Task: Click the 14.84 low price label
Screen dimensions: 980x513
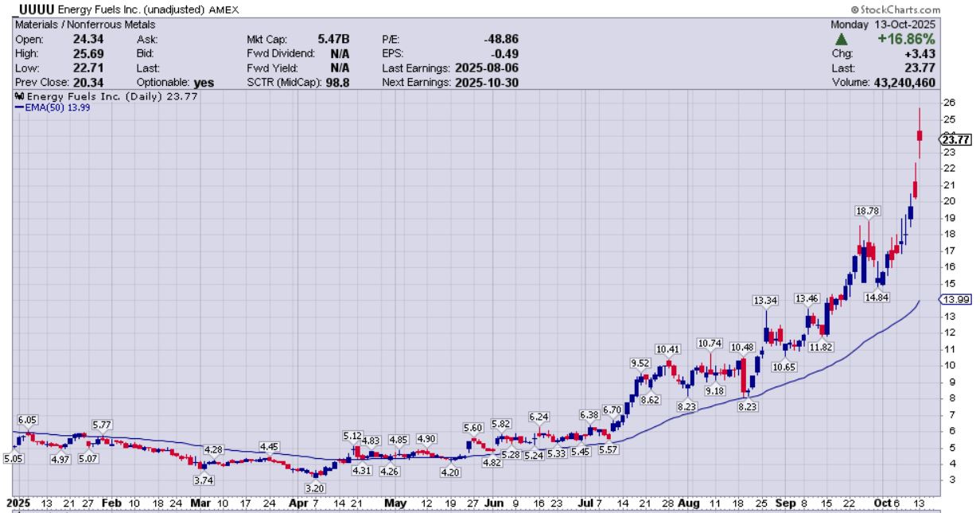Action: point(877,297)
